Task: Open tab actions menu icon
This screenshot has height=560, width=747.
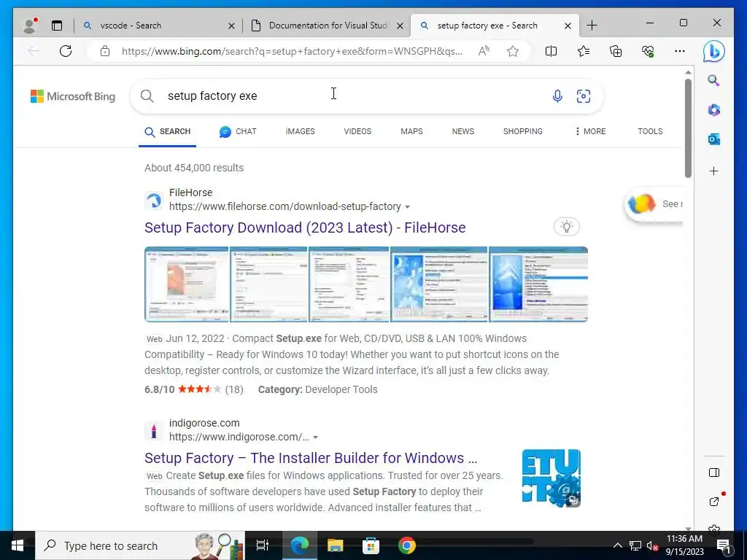Action: coord(57,26)
